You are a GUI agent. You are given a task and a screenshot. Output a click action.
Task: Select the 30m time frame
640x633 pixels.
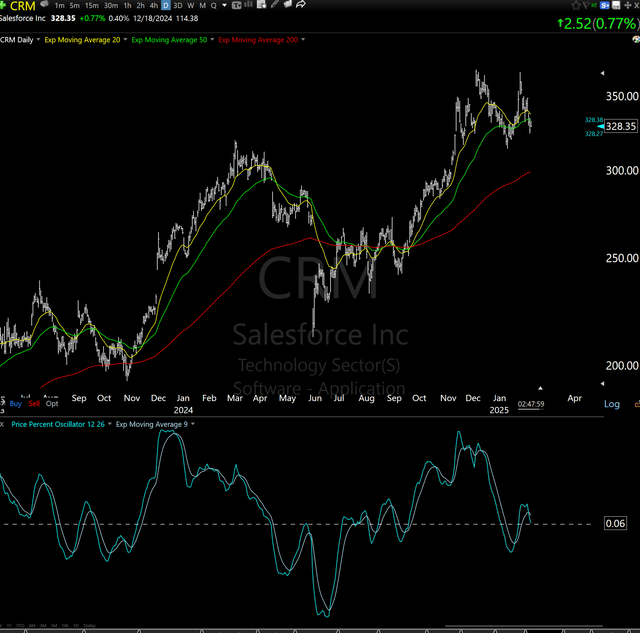click(111, 5)
